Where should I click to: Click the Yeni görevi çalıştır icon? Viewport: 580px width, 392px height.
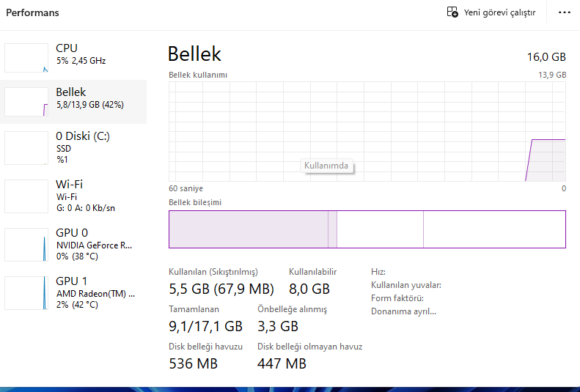click(x=452, y=12)
